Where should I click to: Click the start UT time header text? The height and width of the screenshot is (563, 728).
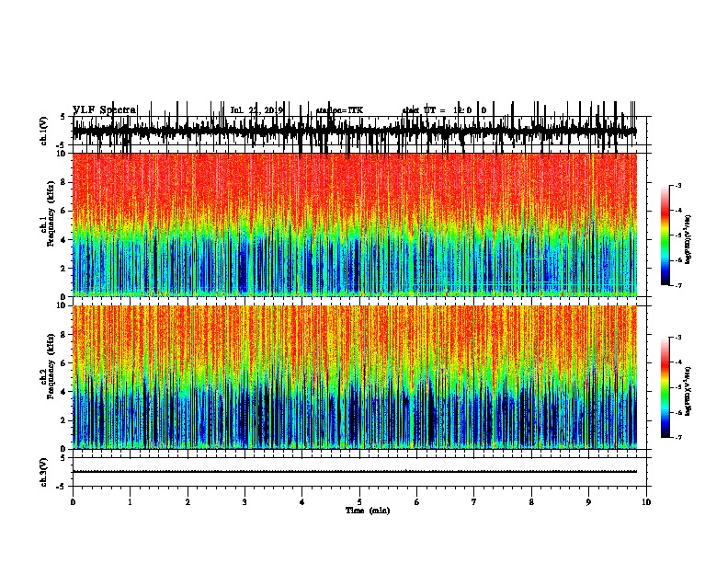(444, 110)
